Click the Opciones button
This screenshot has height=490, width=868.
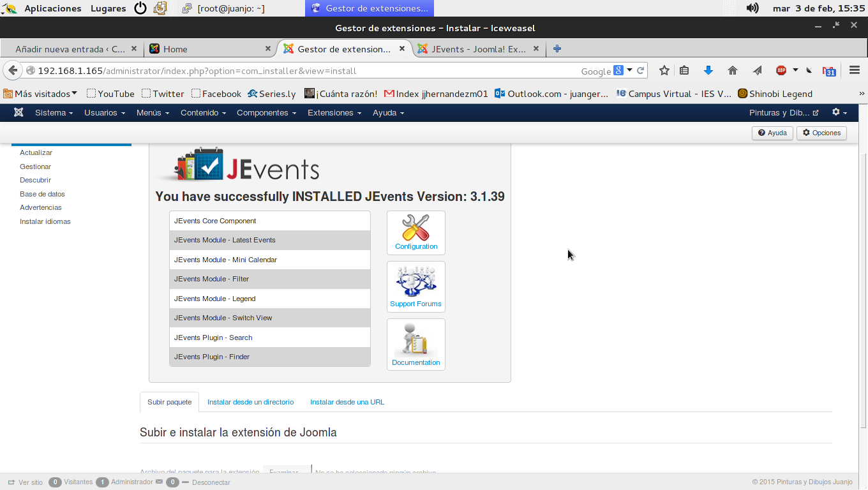click(x=821, y=133)
